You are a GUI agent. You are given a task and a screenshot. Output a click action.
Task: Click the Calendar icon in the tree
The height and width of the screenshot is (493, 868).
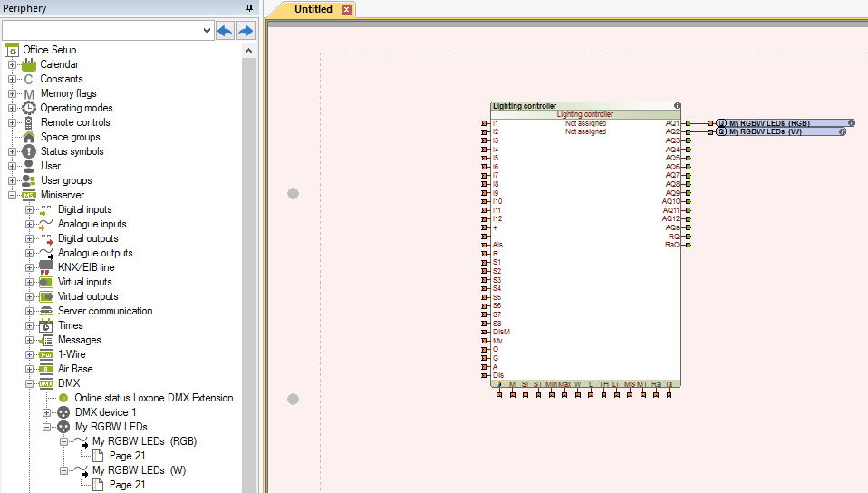29,64
